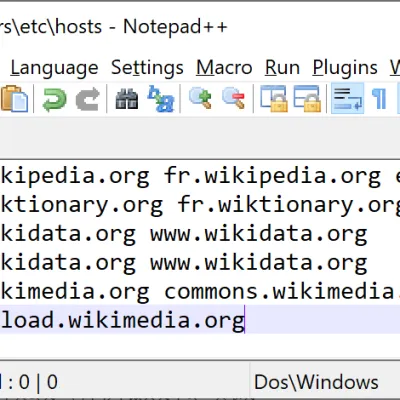
Task: Open the Plugins menu
Action: tap(345, 68)
